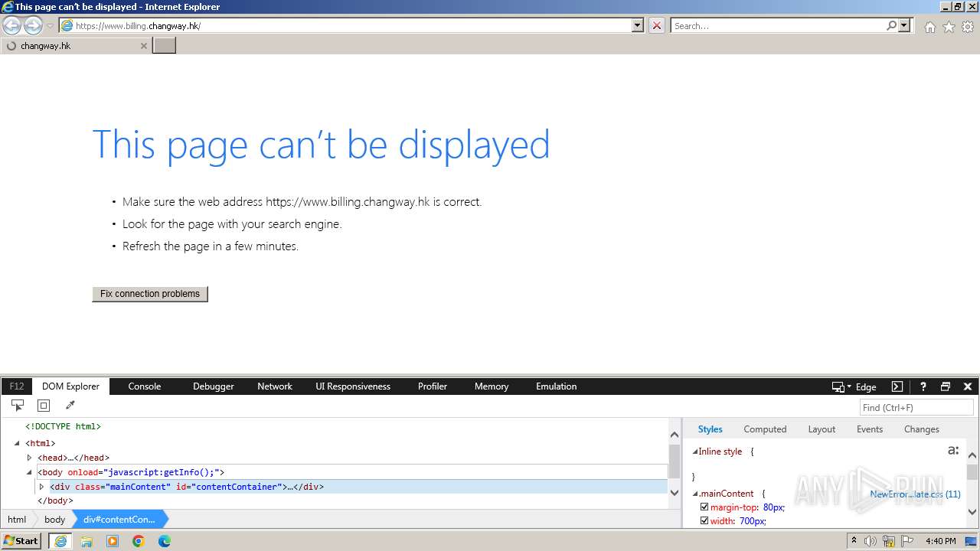Open File Explorer from the taskbar
This screenshot has height=551, width=980.
coord(87,541)
